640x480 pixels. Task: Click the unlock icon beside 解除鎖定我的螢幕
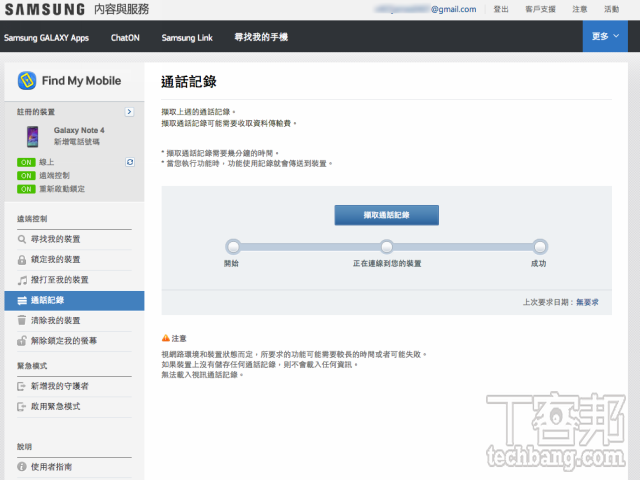coord(22,340)
